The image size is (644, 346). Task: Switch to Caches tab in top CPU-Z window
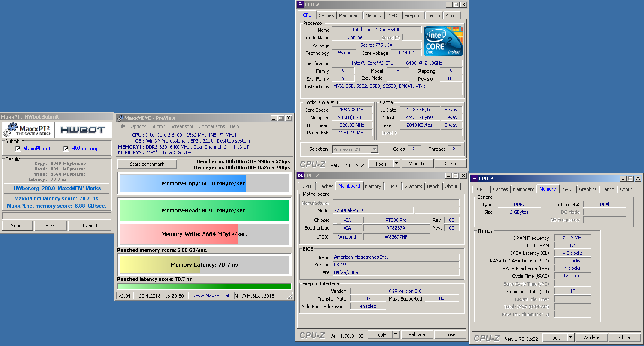pos(326,15)
